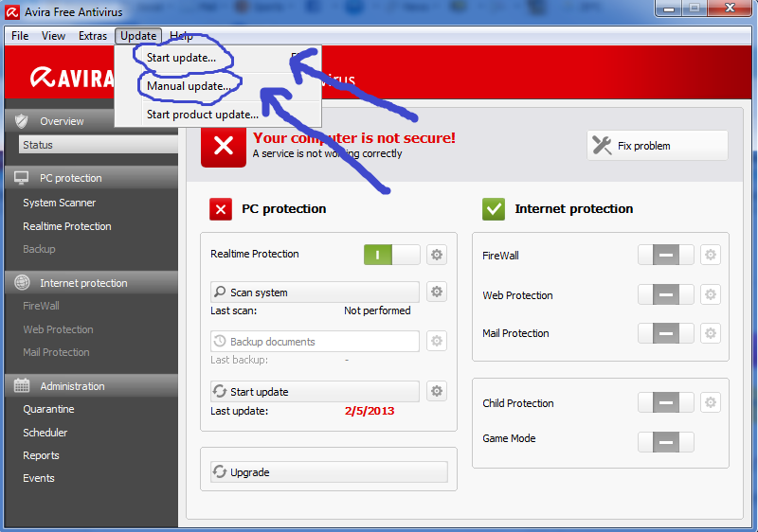
Task: Click Administration calendar icon in sidebar
Action: coord(22,385)
